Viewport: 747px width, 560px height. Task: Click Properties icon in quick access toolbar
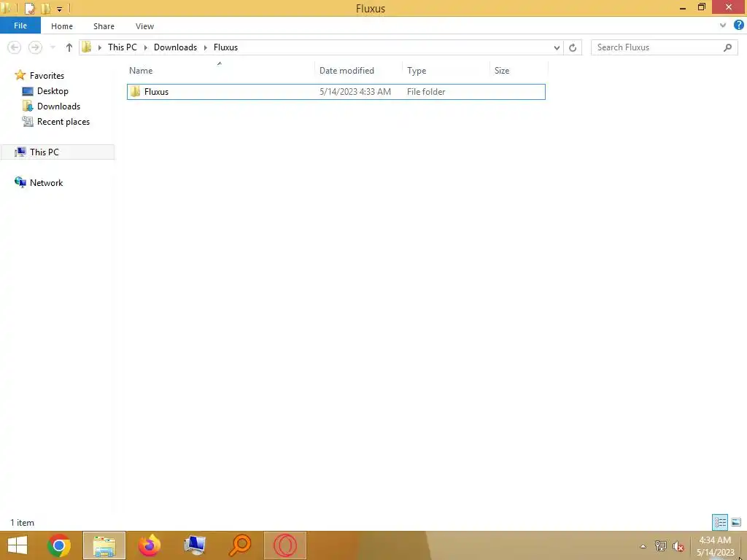click(x=29, y=8)
